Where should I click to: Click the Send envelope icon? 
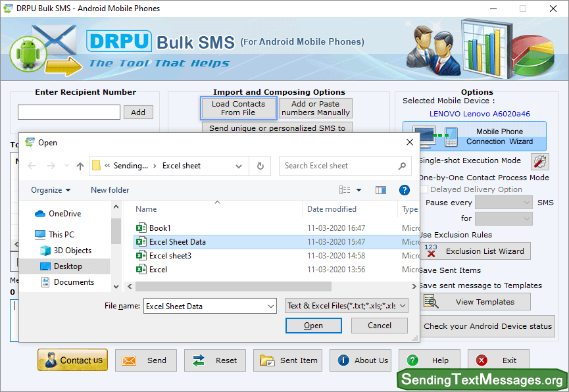pos(129,360)
